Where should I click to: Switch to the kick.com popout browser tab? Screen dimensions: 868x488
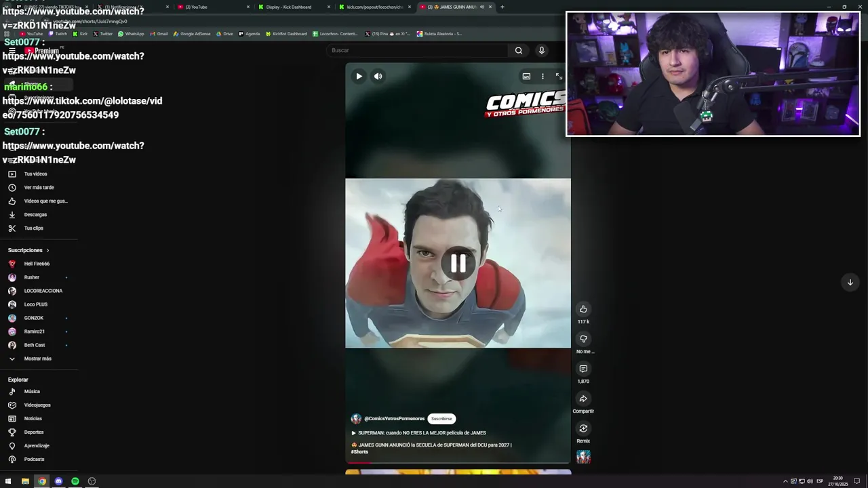click(x=374, y=7)
